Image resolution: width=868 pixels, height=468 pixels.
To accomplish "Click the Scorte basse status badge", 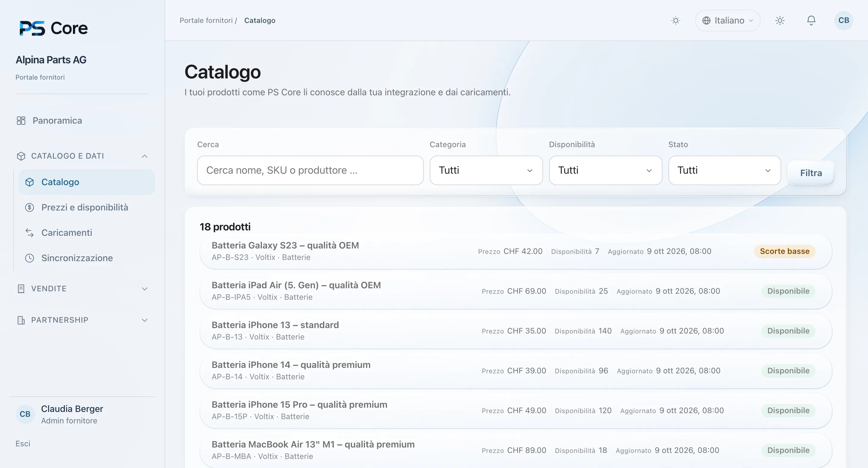I will tap(785, 251).
